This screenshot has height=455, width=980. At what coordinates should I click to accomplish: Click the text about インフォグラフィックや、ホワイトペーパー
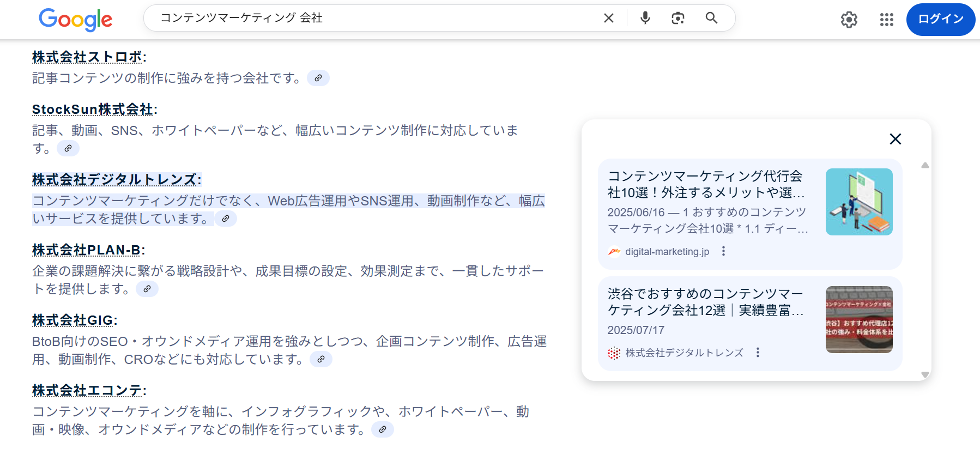[281, 421]
